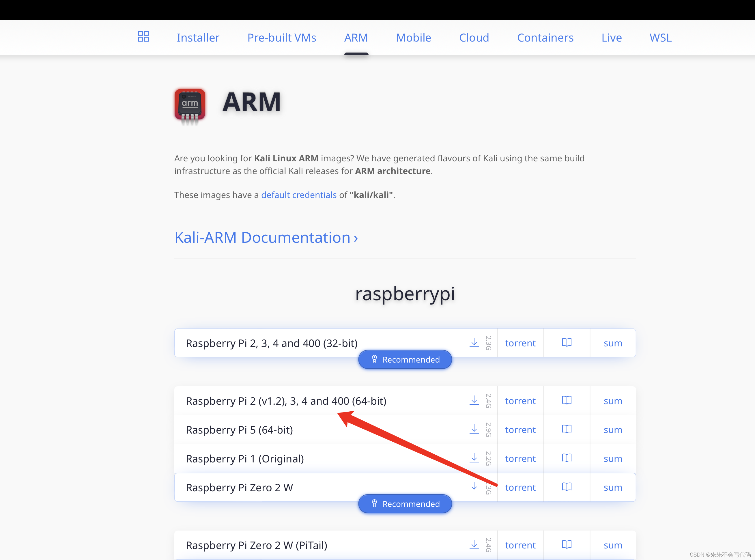
Task: Open torrent for Raspberry Pi Zero 2 W
Action: pos(520,487)
